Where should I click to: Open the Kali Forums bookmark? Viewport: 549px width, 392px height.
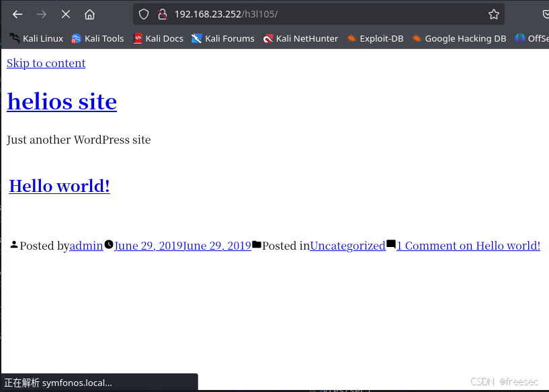click(x=223, y=38)
